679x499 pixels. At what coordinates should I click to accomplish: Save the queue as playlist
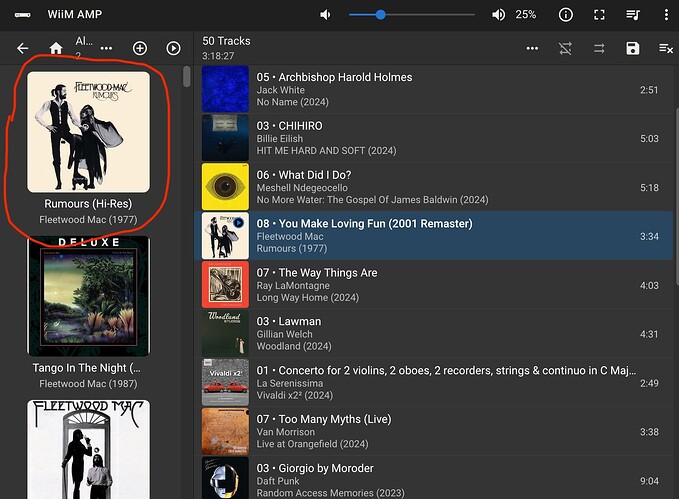(x=633, y=48)
